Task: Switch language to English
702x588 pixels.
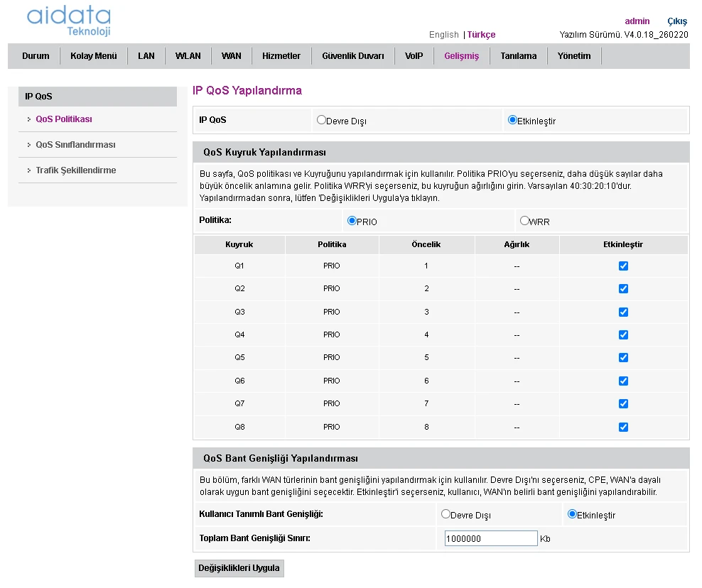Action: [443, 35]
